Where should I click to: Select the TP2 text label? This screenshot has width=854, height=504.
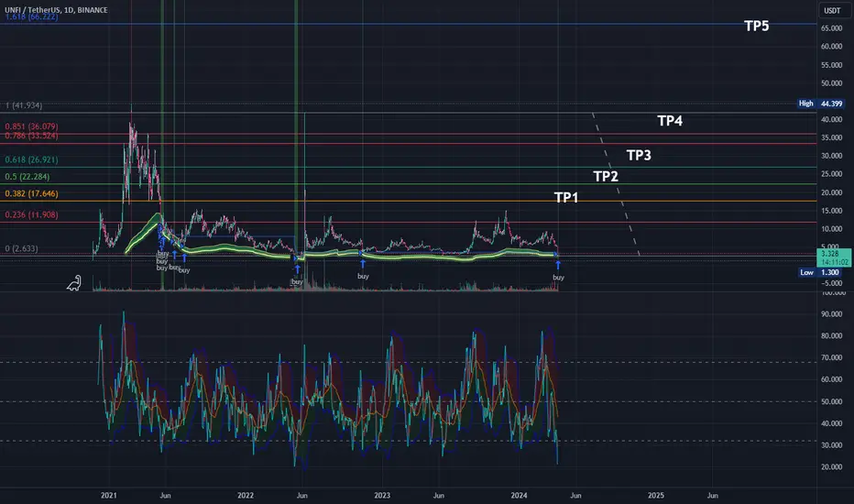point(606,176)
